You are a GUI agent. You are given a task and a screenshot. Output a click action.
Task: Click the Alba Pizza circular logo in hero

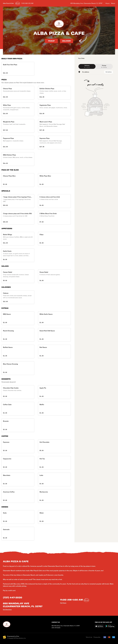(x=59, y=24)
